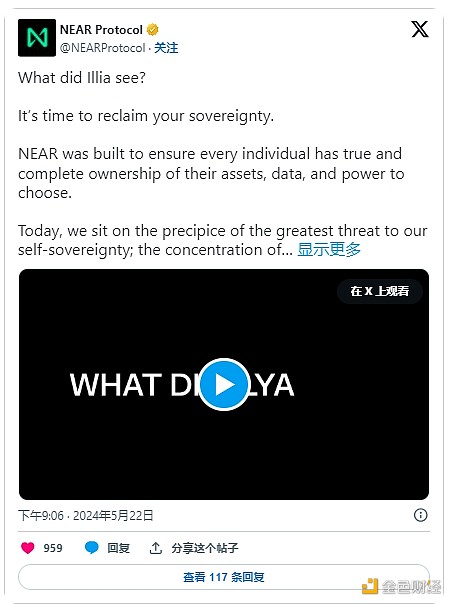Click the gold verified badge
The height and width of the screenshot is (605, 452).
coord(153,29)
